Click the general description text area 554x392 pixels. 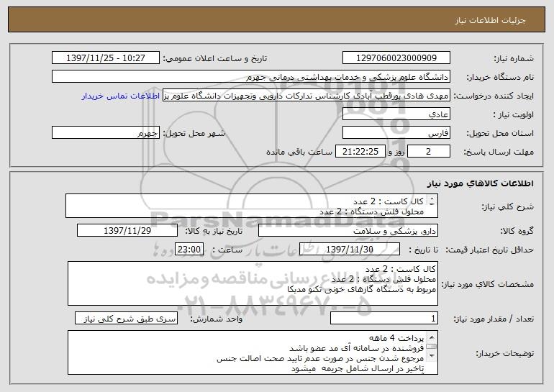point(252,206)
